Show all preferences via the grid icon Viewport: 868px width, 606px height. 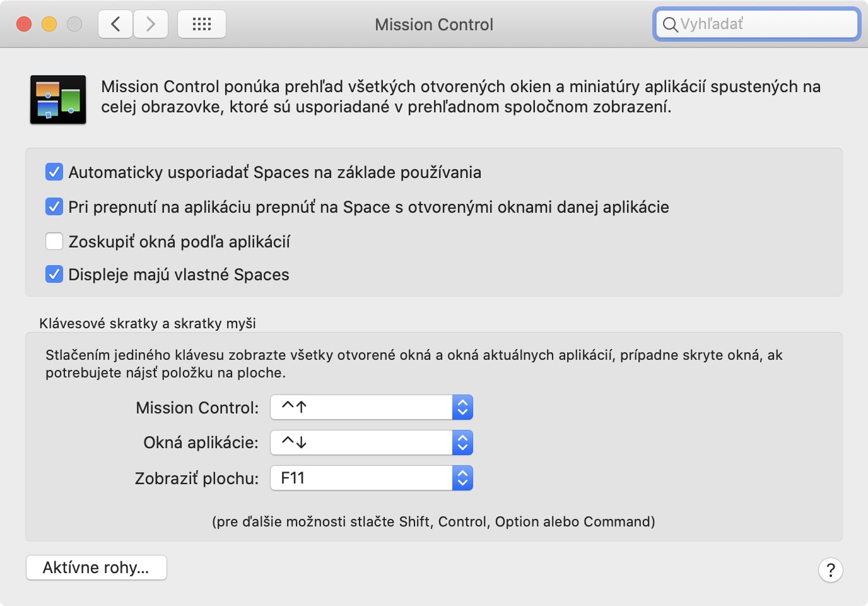coord(202,24)
